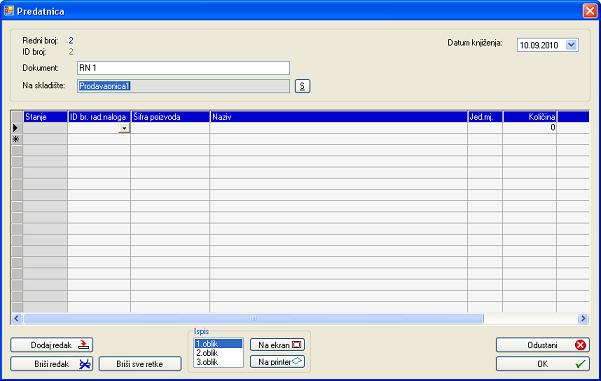Open the Datum knjiženja date dropdown
Image resolution: width=601 pixels, height=381 pixels.
click(571, 45)
